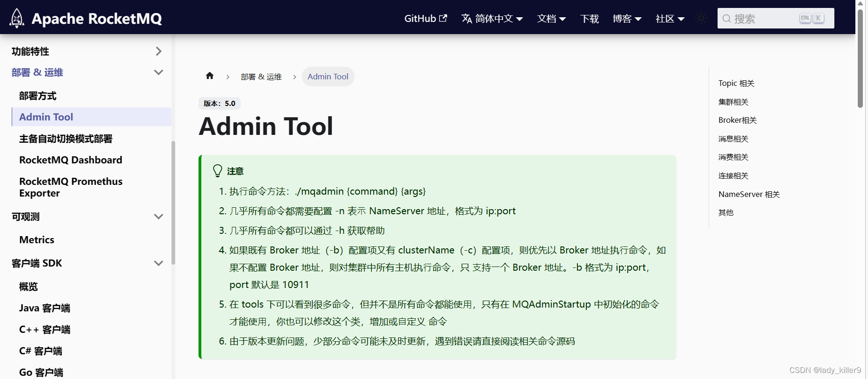Jump to 其他 section in table of contents
This screenshot has height=379, width=868.
726,212
